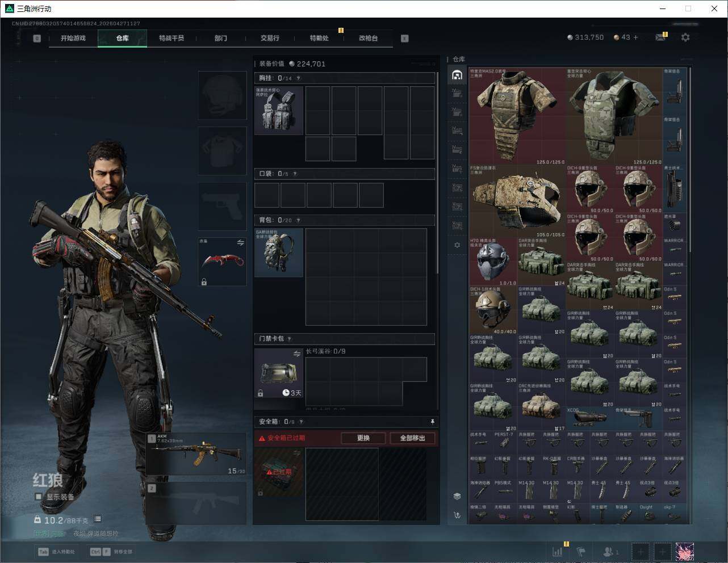Click the empty helmet equipment slot

[x=223, y=95]
